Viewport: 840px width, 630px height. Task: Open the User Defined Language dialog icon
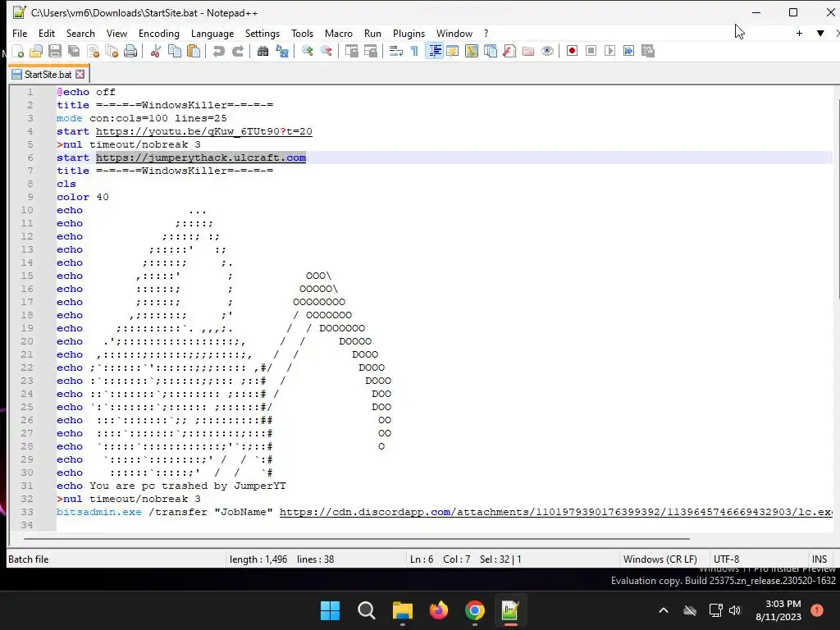[x=453, y=52]
